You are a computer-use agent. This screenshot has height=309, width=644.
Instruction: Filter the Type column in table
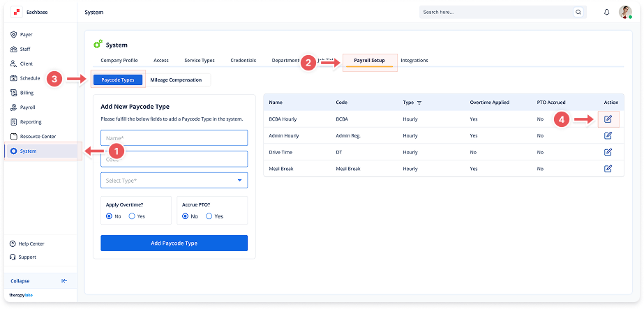tap(419, 103)
